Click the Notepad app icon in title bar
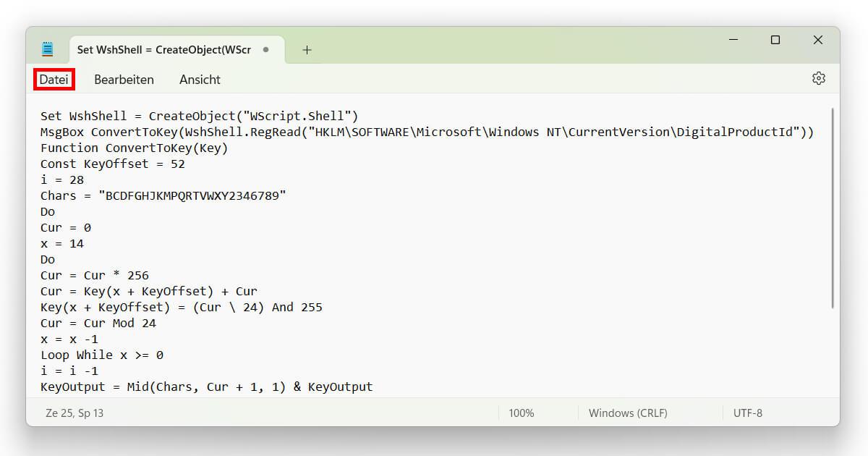This screenshot has height=456, width=868. [x=48, y=50]
